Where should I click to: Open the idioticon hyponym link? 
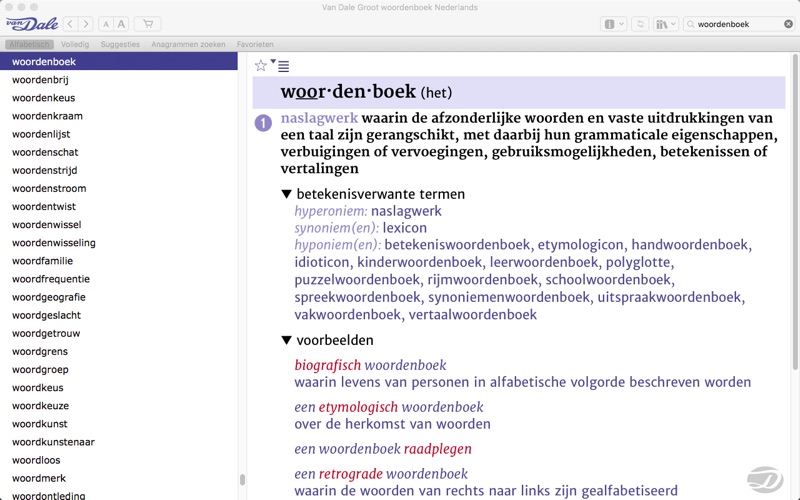(322, 262)
